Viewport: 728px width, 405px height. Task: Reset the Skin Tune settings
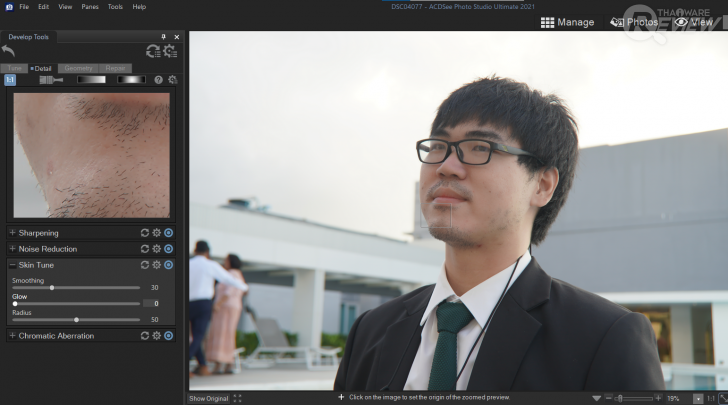coord(145,265)
